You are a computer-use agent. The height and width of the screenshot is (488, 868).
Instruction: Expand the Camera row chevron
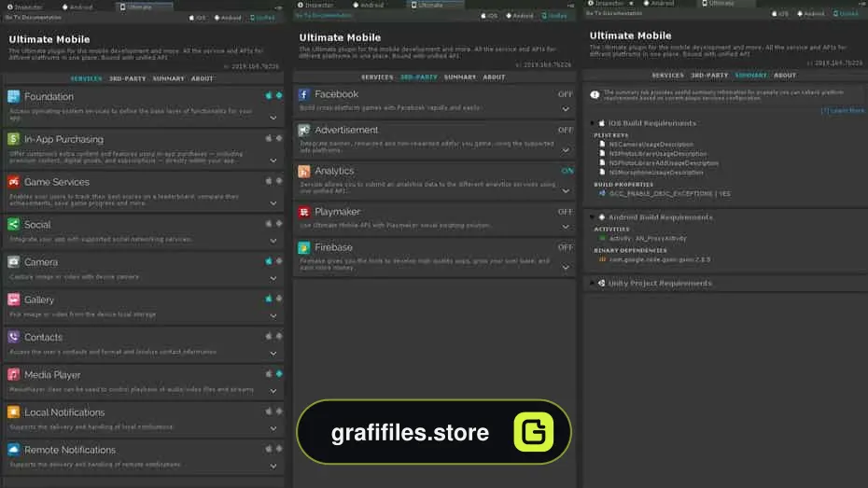[273, 278]
